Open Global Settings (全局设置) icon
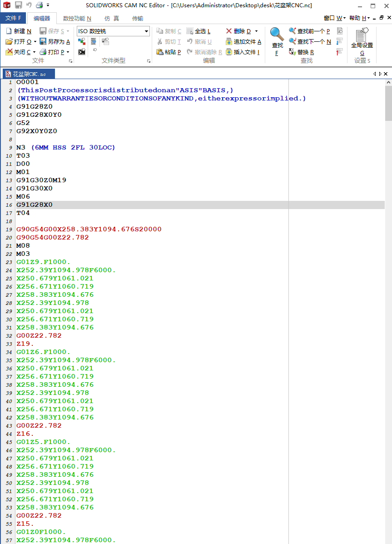 362,35
